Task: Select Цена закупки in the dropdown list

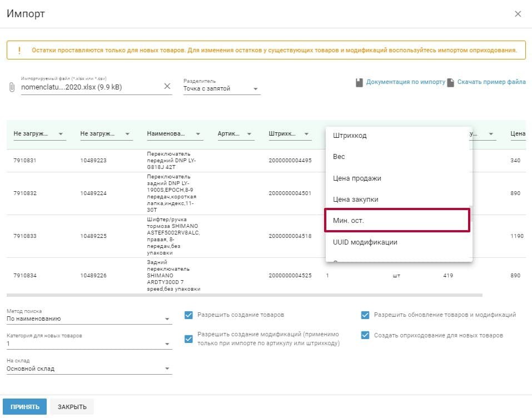Action: [x=397, y=200]
